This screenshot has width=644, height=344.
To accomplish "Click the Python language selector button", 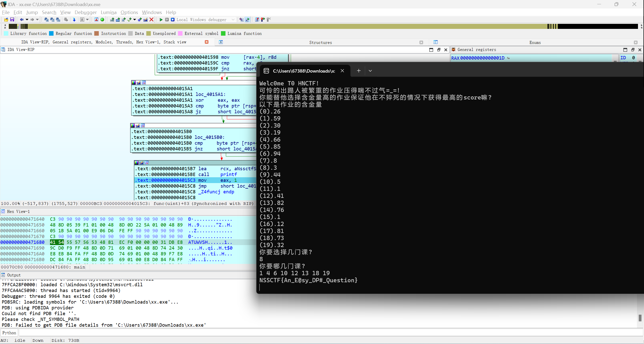I will pos(9,333).
